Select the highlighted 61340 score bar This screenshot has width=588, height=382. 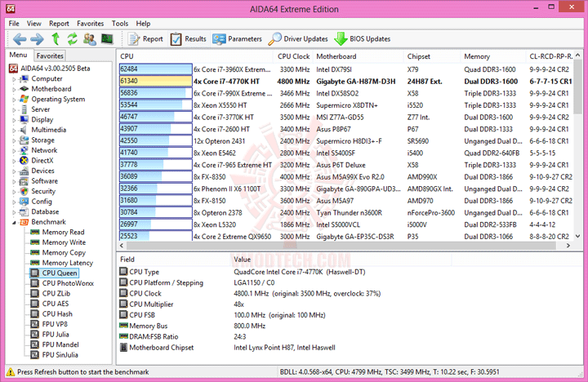156,82
